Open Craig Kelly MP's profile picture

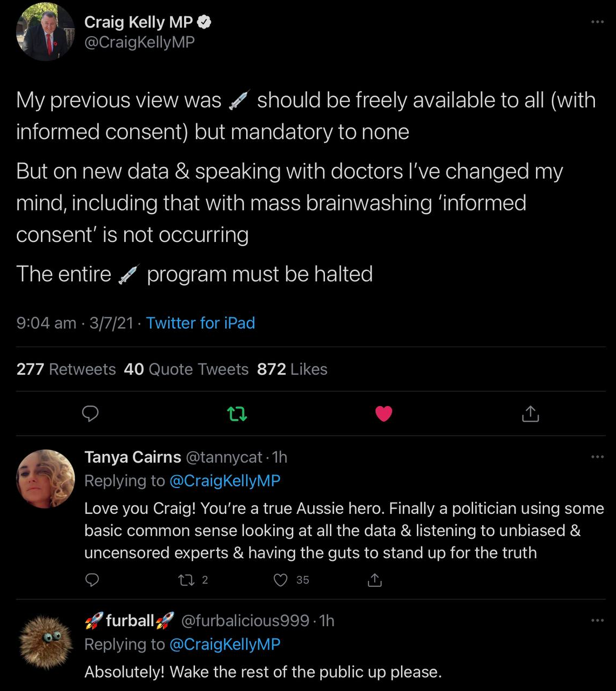(x=45, y=32)
